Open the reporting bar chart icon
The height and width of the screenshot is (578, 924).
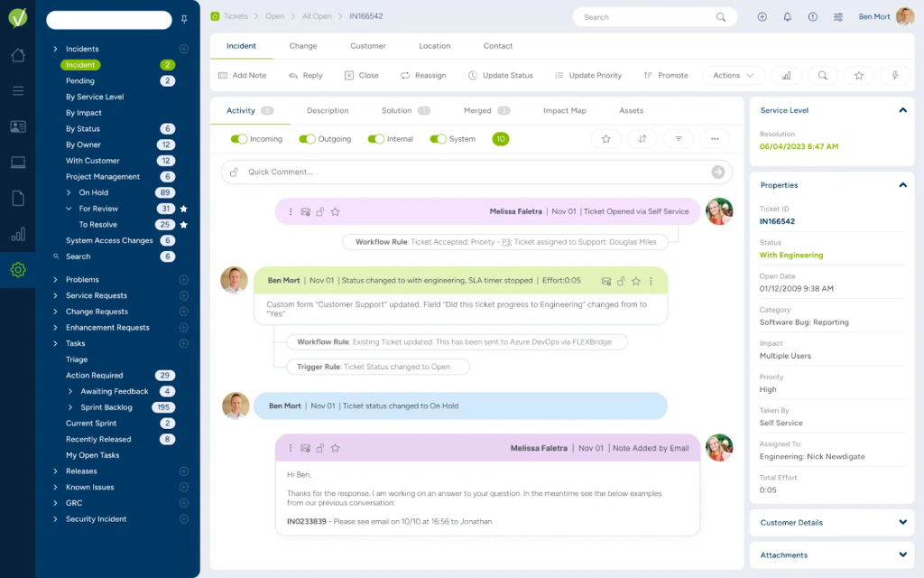pyautogui.click(x=787, y=75)
